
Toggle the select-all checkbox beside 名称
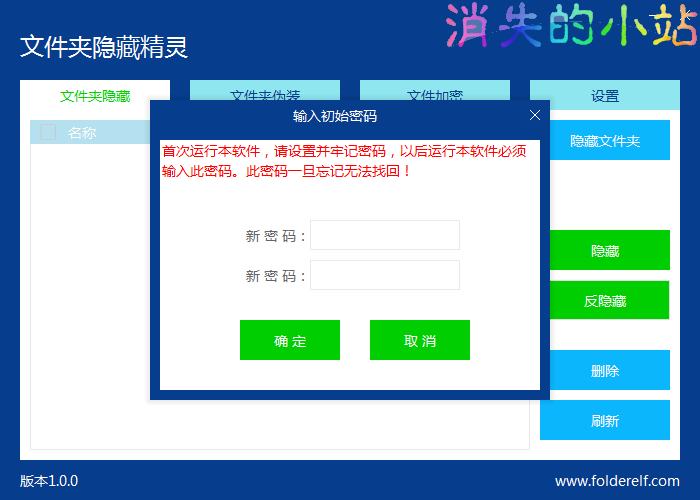point(48,132)
